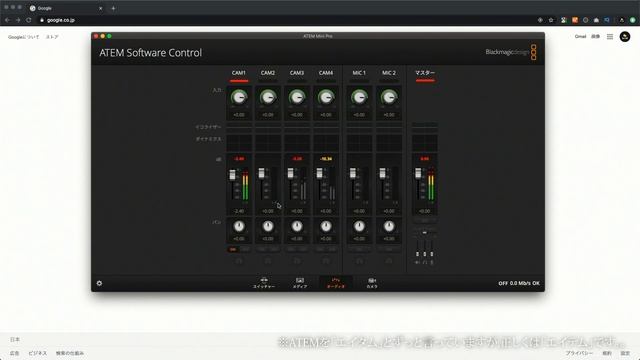Open ストア link
Viewport: 640px width, 360px height.
pyautogui.click(x=52, y=37)
